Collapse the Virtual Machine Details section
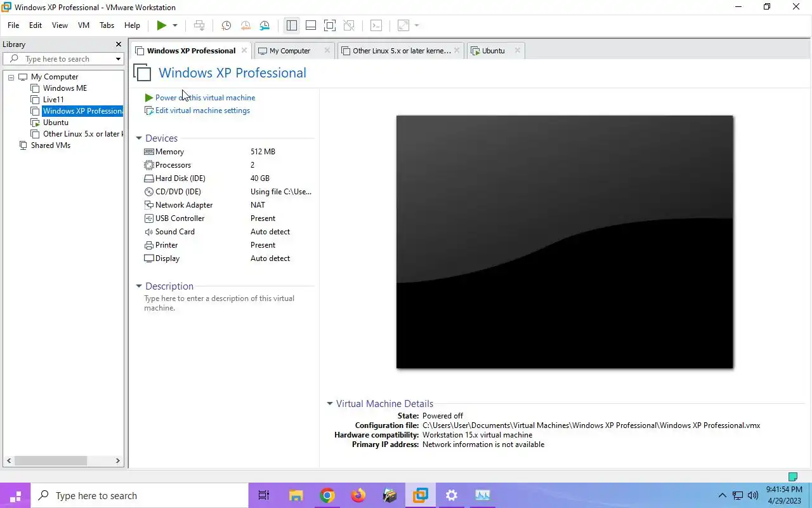This screenshot has height=508, width=812. pos(330,404)
